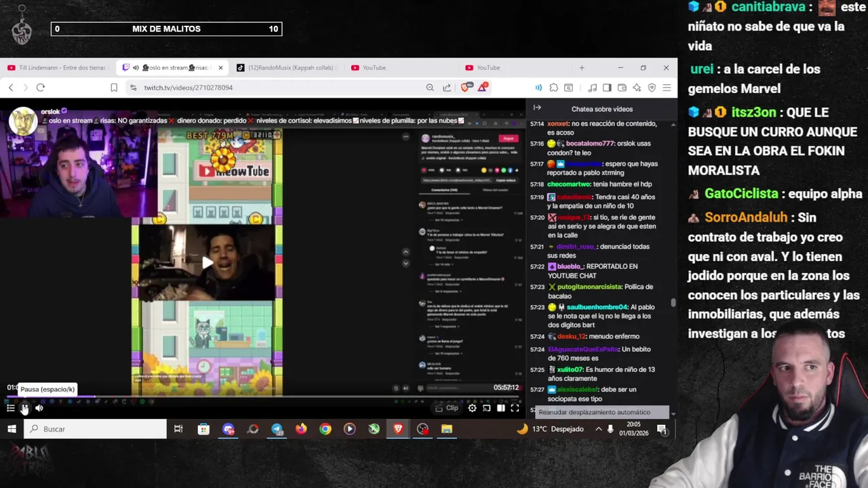Open the orslok channel name link

click(x=50, y=111)
